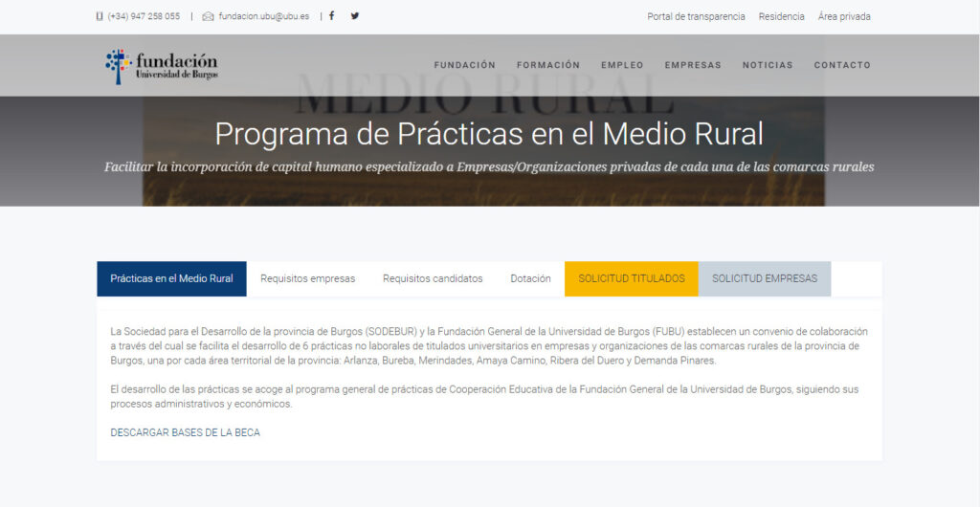980x507 pixels.
Task: Open the FORMACIÓN menu item
Action: click(x=548, y=65)
